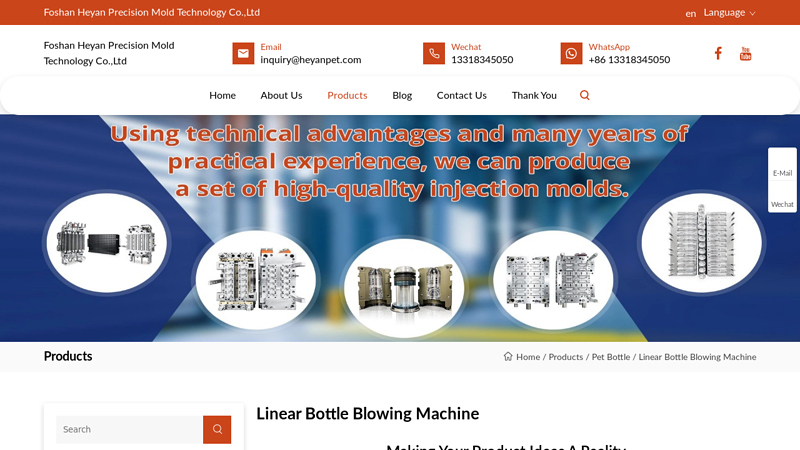This screenshot has height=450, width=800.
Task: Open the YouTube channel icon
Action: click(745, 53)
